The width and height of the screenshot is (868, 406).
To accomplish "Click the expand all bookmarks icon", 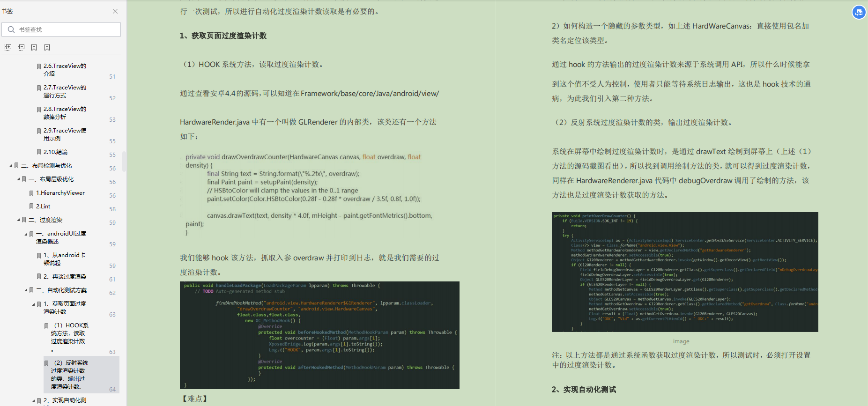I will click(8, 47).
